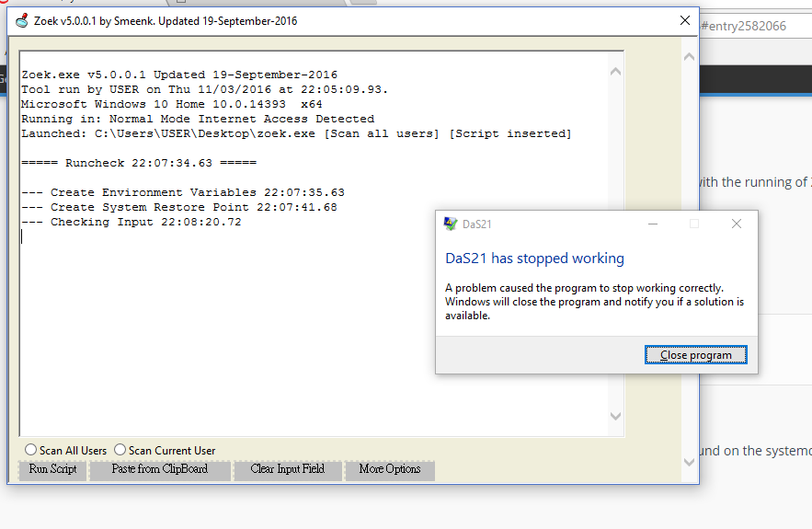Click the Zoek app icon in title bar
This screenshot has height=529, width=812.
point(22,21)
